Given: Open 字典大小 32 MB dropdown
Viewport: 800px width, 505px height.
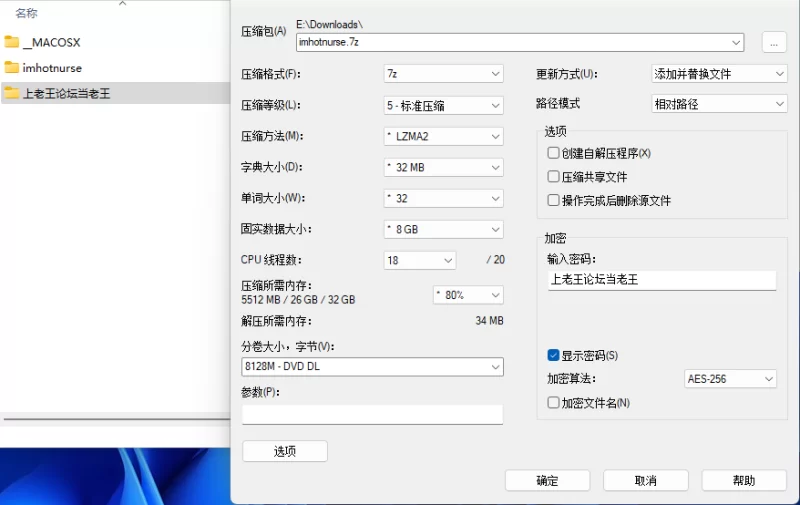Looking at the screenshot, I should click(x=443, y=167).
